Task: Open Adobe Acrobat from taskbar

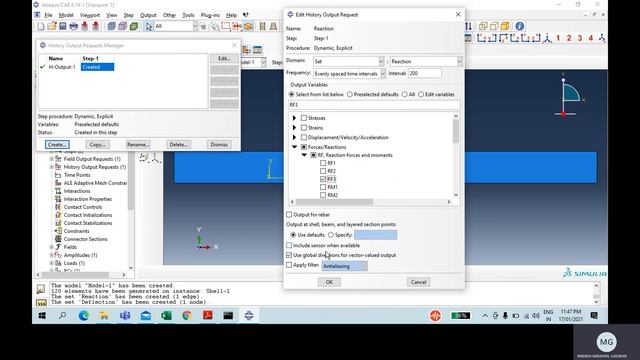Action: click(207, 316)
